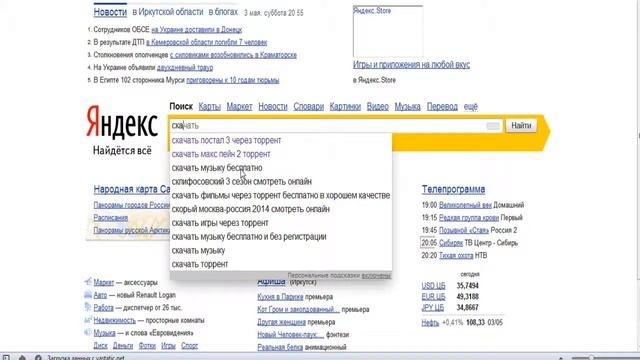This screenshot has height=360, width=640.
Task: Open the Маркет tab above search
Action: click(x=239, y=107)
